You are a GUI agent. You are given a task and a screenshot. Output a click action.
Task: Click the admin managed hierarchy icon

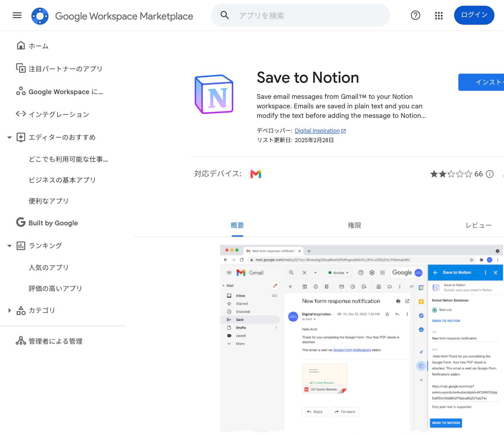coord(21,341)
